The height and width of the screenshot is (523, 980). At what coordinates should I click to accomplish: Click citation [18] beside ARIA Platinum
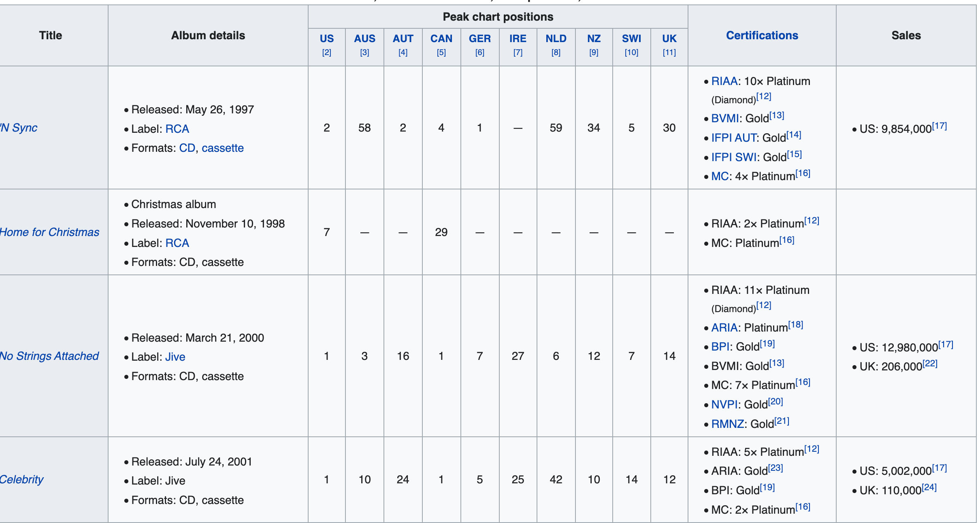click(795, 325)
